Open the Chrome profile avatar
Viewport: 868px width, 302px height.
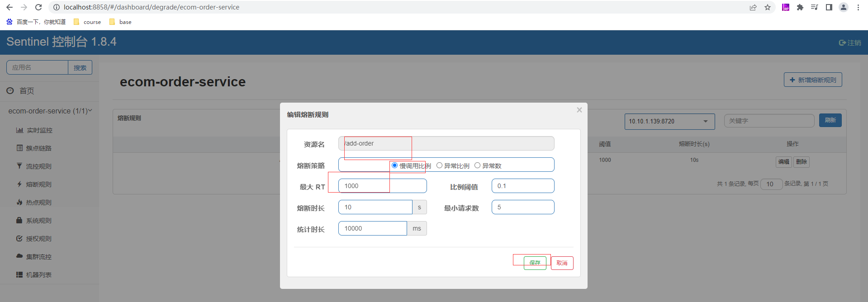(844, 7)
